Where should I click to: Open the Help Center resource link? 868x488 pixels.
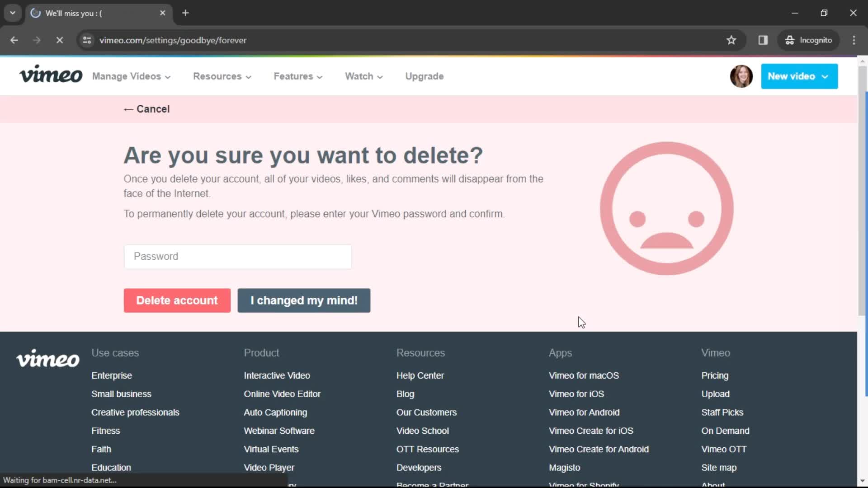point(420,375)
